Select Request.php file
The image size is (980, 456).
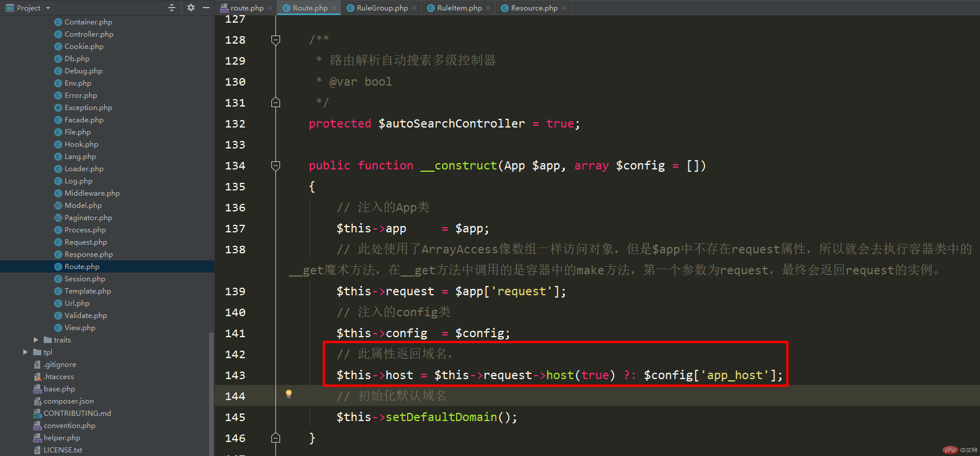tap(86, 242)
